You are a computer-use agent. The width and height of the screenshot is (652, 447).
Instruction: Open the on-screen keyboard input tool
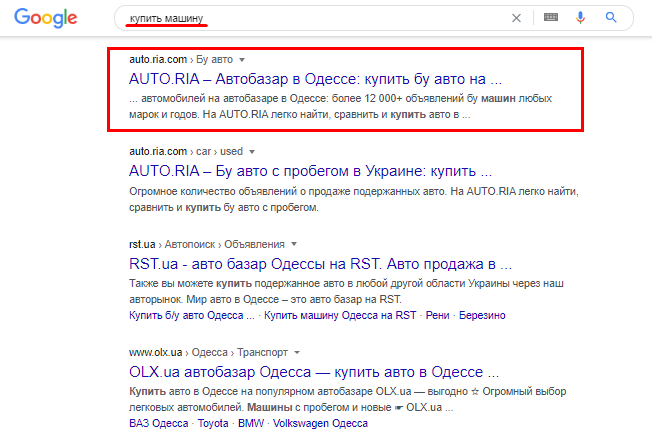(551, 17)
